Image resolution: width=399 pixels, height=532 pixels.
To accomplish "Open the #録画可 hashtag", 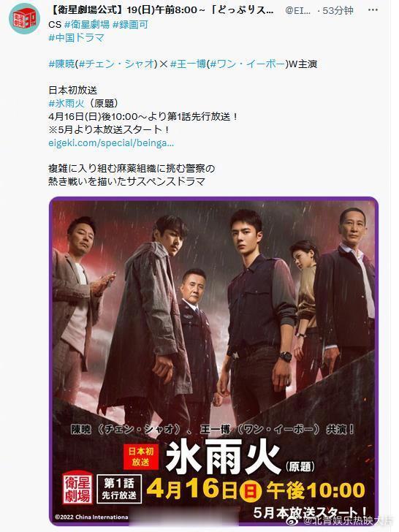I will [130, 24].
